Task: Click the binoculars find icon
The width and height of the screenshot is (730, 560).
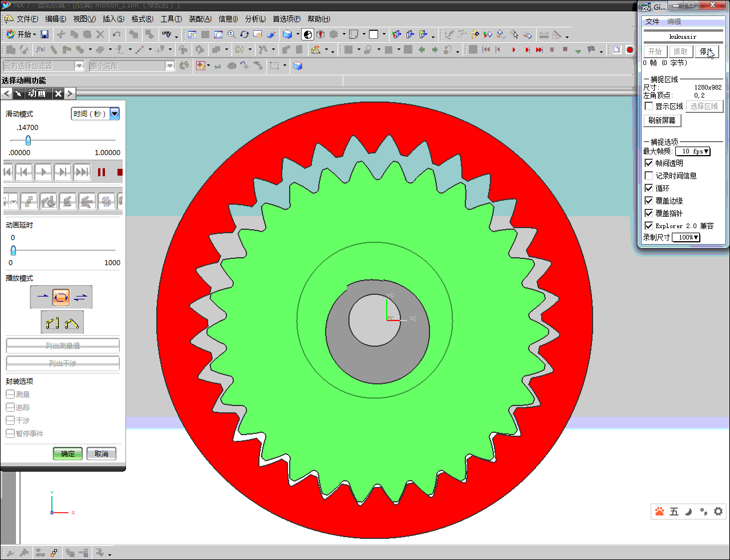Action: tap(166, 34)
